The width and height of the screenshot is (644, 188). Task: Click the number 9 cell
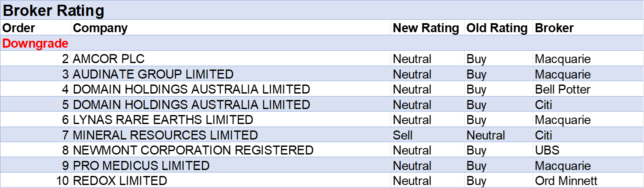coord(65,166)
